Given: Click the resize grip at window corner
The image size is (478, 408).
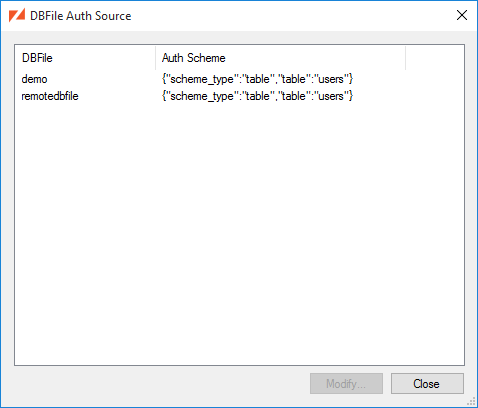Looking at the screenshot, I should 472,402.
